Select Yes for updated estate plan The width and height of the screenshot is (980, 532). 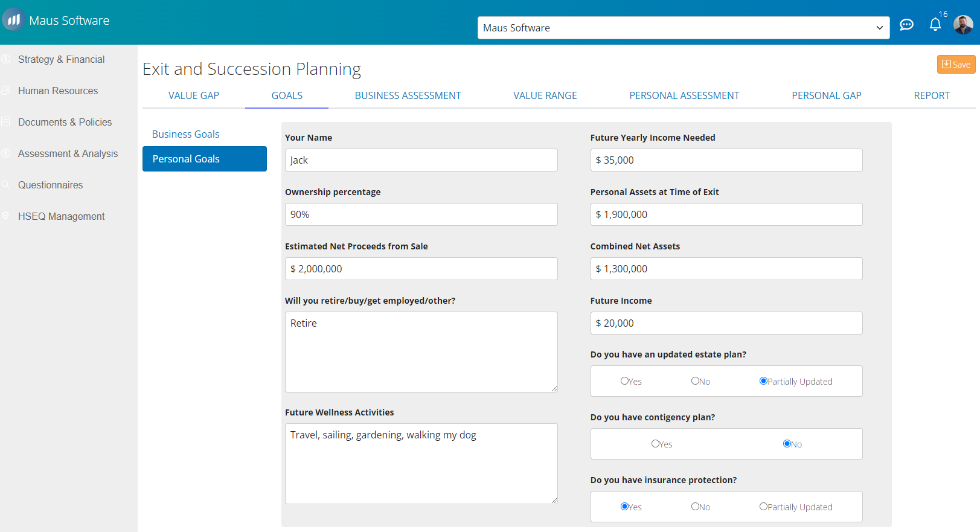tap(624, 381)
